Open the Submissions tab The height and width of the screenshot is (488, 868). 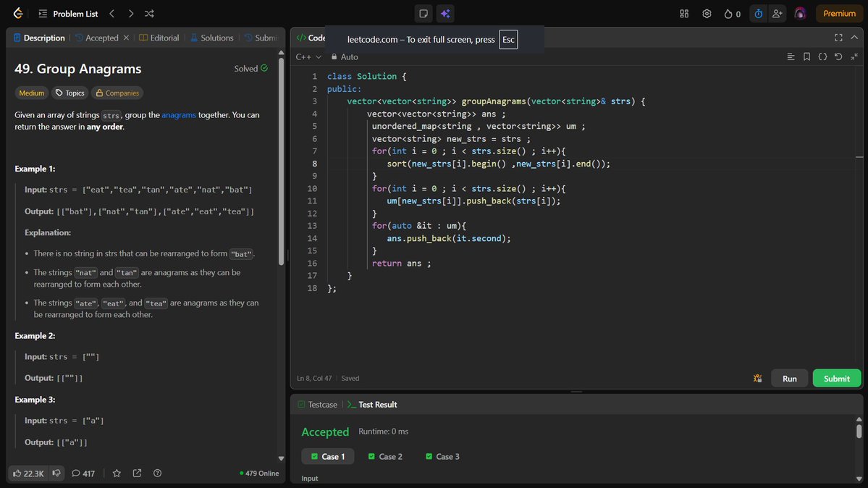pyautogui.click(x=261, y=38)
